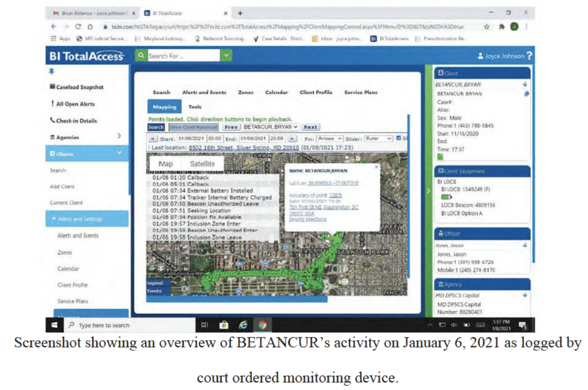588x390 pixels.
Task: Open the help question mark icon
Action: [529, 56]
